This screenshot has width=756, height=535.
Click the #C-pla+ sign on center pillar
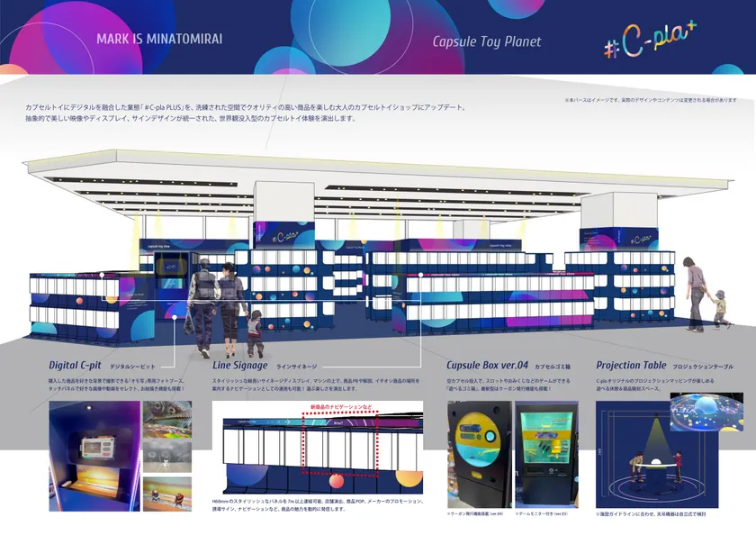pos(284,235)
